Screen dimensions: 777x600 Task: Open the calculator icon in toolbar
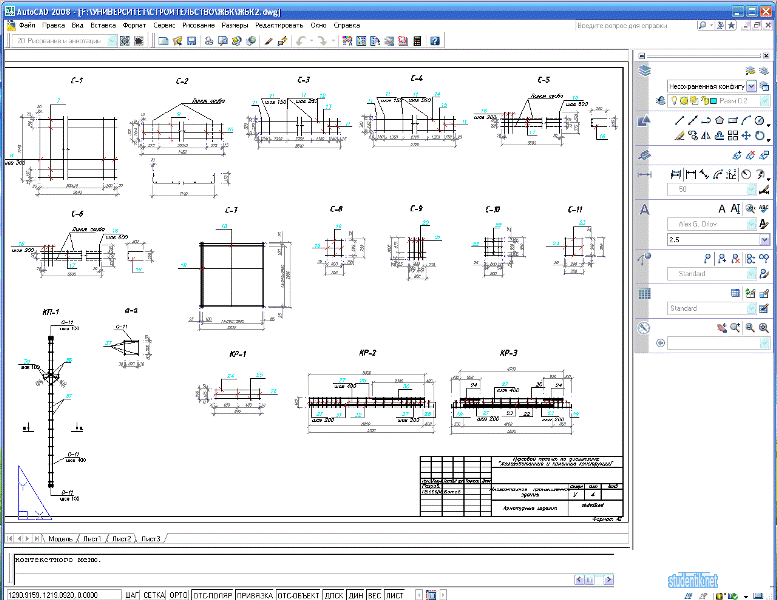coord(417,41)
